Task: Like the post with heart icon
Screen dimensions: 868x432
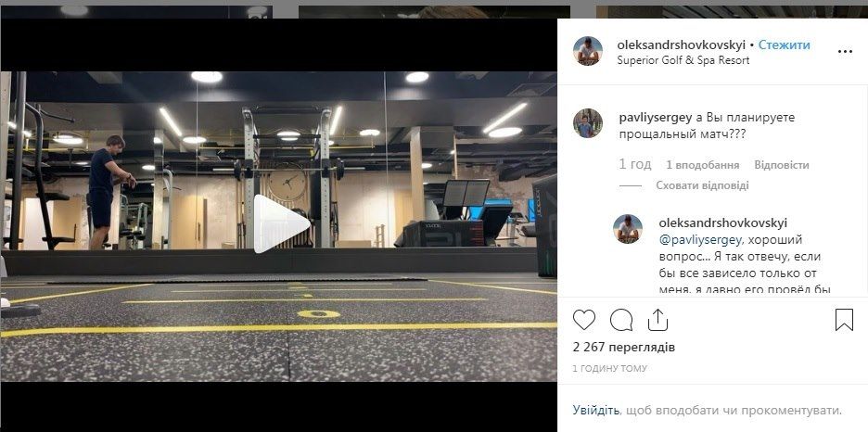Action: (x=584, y=320)
